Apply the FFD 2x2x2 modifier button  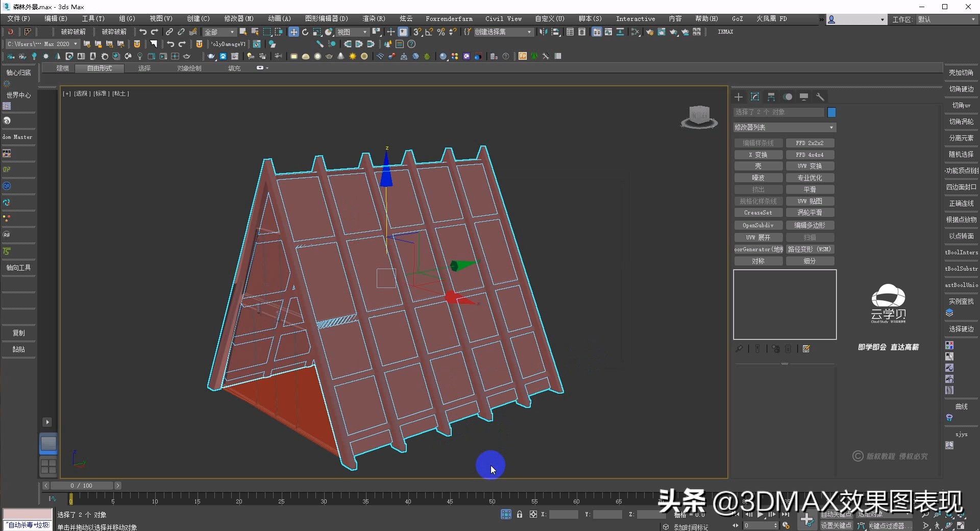point(811,143)
